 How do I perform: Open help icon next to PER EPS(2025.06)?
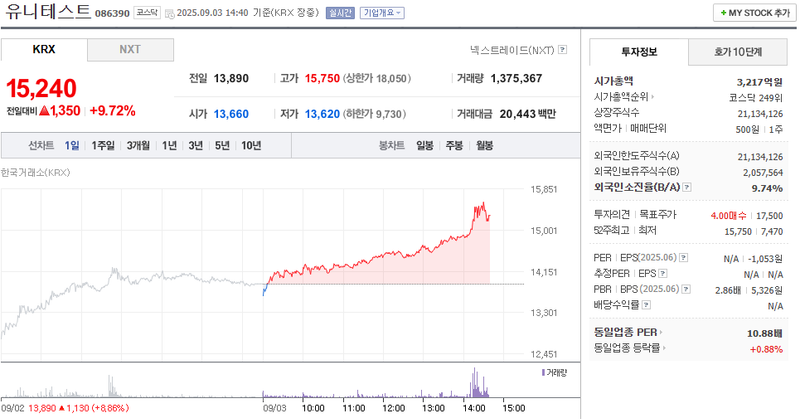(684, 258)
